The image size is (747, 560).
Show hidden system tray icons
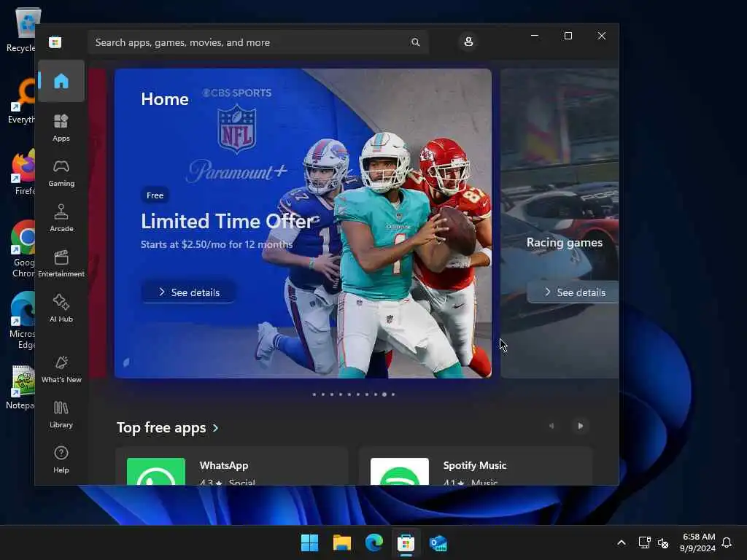(622, 542)
